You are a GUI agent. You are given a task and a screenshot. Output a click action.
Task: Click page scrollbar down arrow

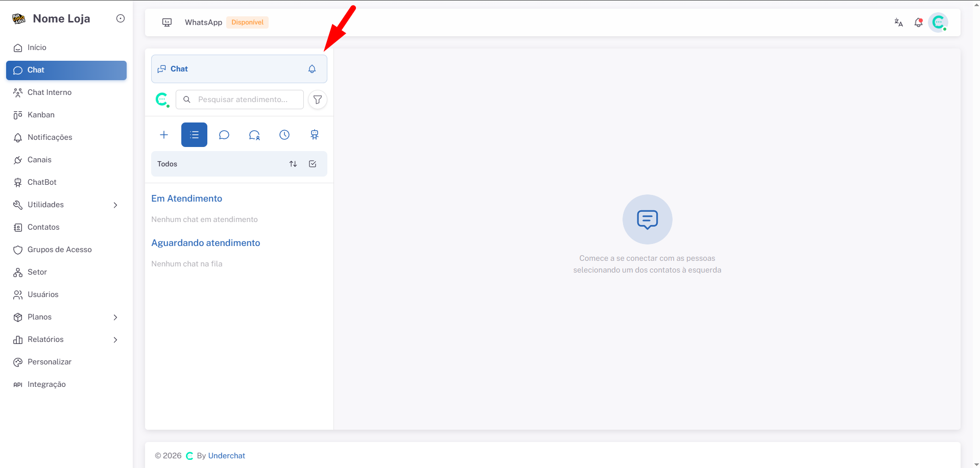click(976, 464)
